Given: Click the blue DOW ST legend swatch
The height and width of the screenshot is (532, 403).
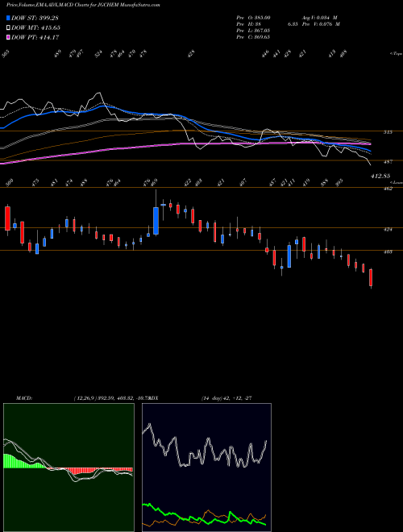Looking at the screenshot, I should pos(9,18).
